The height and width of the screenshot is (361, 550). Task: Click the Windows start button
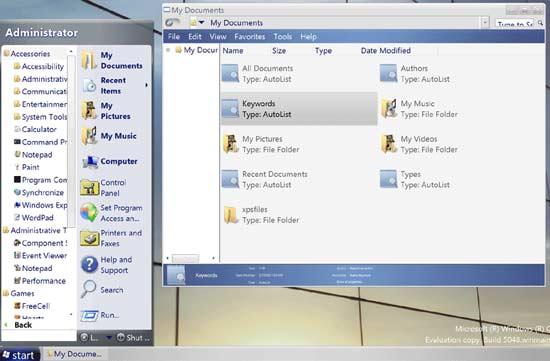(x=20, y=355)
